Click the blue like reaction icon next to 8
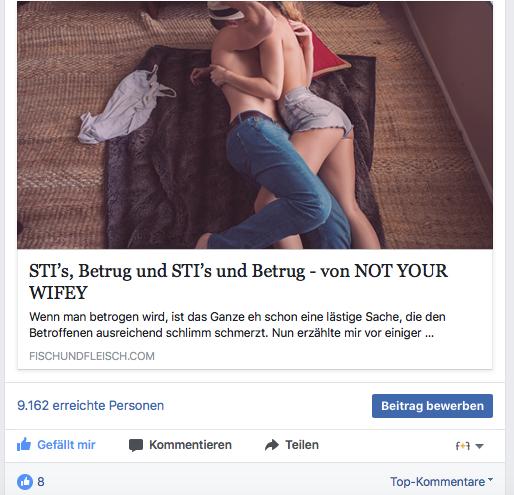Screen dimensions: 514x495 pos(25,482)
